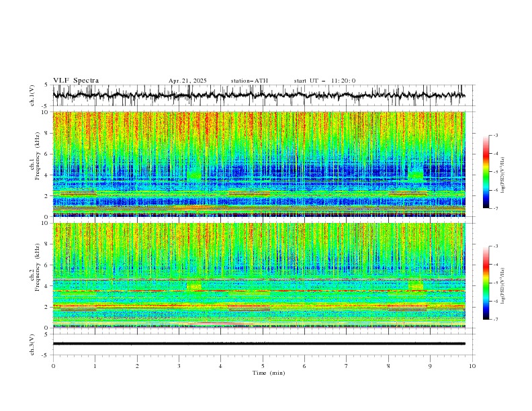Click the 'Time (min)' axis label
The width and height of the screenshot is (532, 411).
click(269, 373)
